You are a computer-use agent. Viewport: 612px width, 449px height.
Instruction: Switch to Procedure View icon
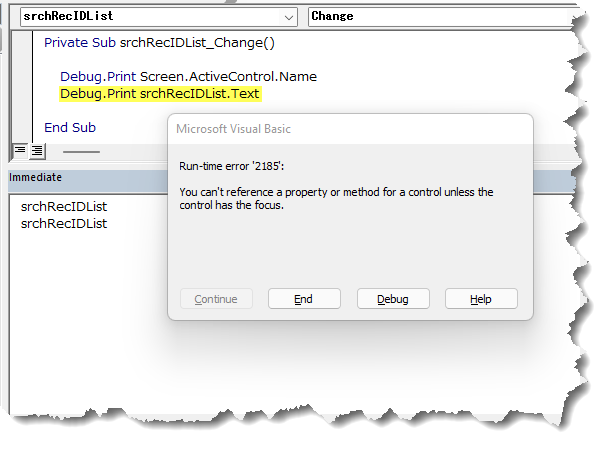(x=19, y=150)
